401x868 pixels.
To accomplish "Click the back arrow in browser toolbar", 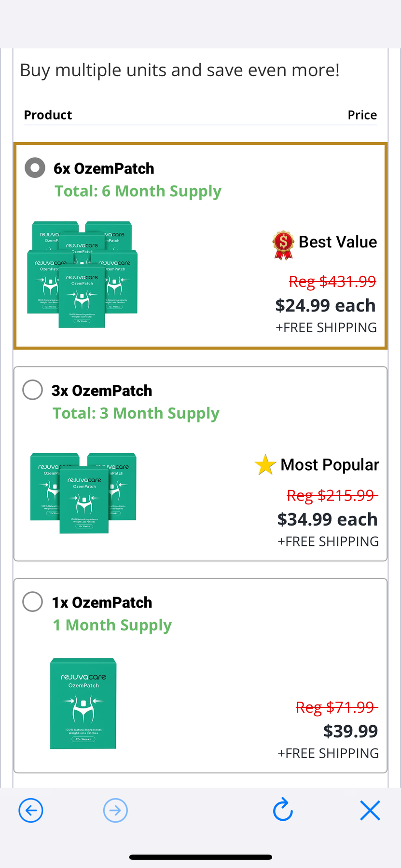I will coord(30,810).
